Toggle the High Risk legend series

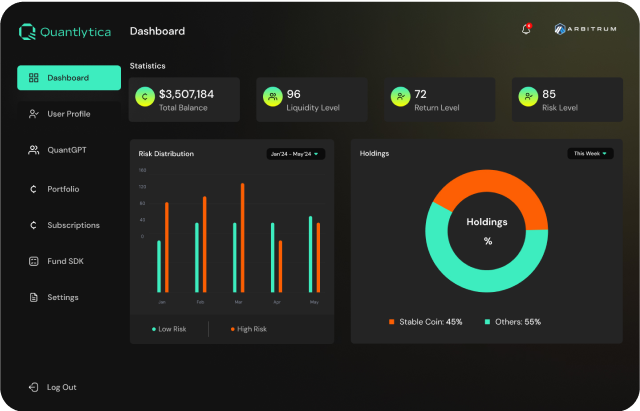[x=249, y=328]
